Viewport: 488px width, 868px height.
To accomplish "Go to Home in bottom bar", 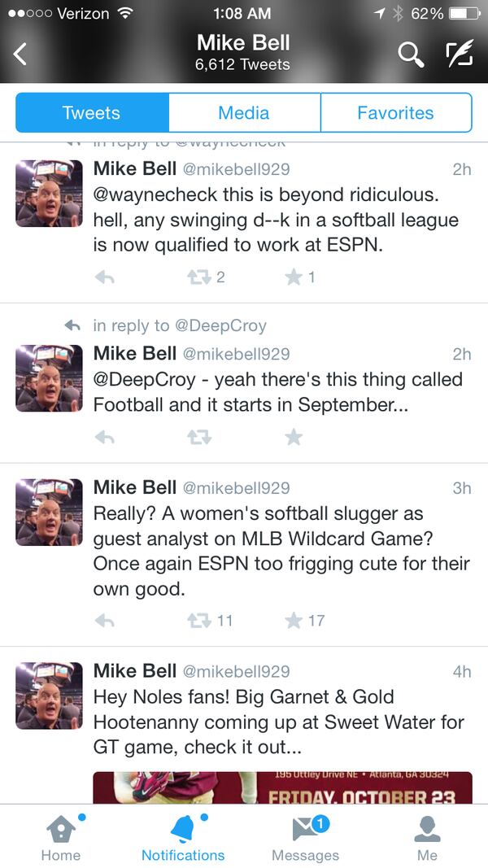I will point(61,839).
